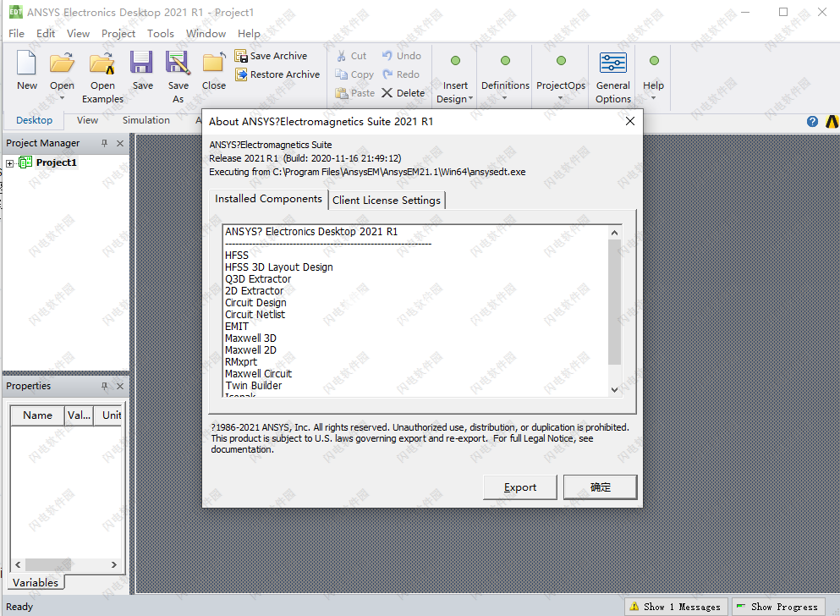The image size is (840, 616).
Task: Open General Options from the toolbar
Action: (x=613, y=78)
